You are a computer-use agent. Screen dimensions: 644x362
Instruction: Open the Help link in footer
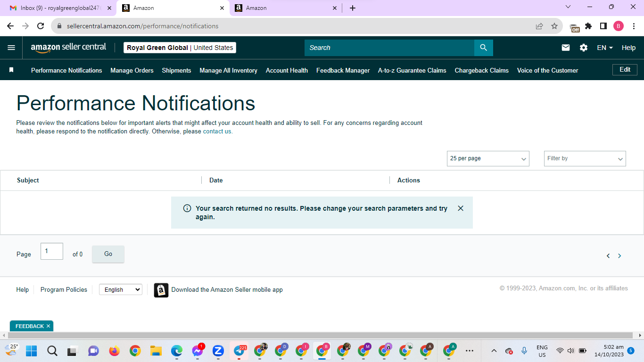click(x=23, y=290)
